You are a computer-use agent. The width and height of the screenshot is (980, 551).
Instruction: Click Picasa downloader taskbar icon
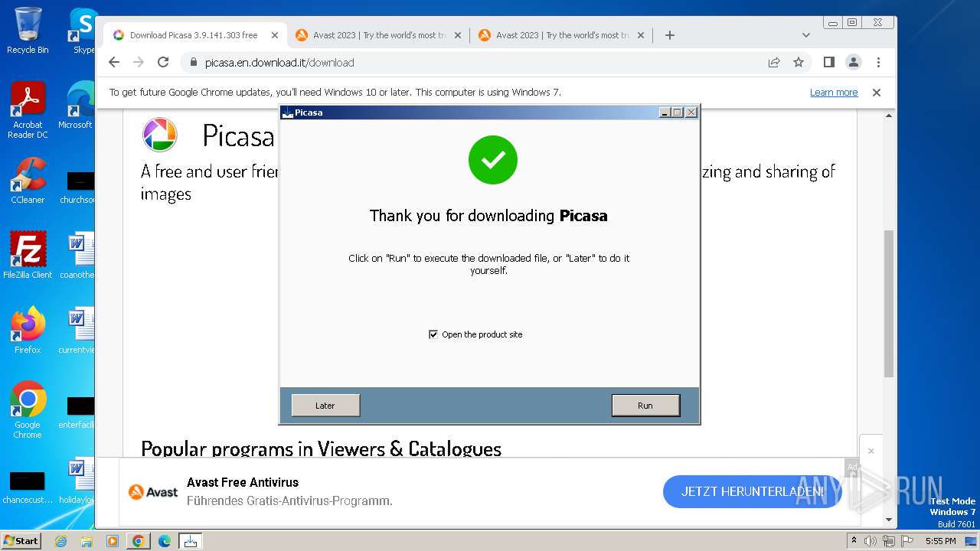191,541
